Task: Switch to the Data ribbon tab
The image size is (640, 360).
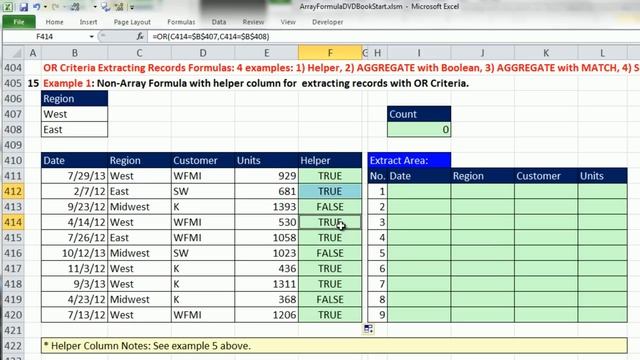Action: pyautogui.click(x=219, y=22)
